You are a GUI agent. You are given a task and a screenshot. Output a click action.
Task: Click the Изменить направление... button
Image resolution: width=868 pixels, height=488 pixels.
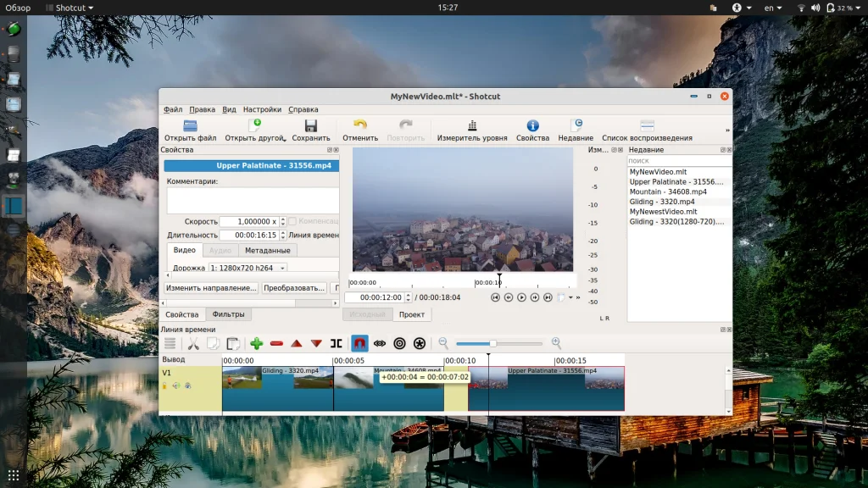coord(211,288)
